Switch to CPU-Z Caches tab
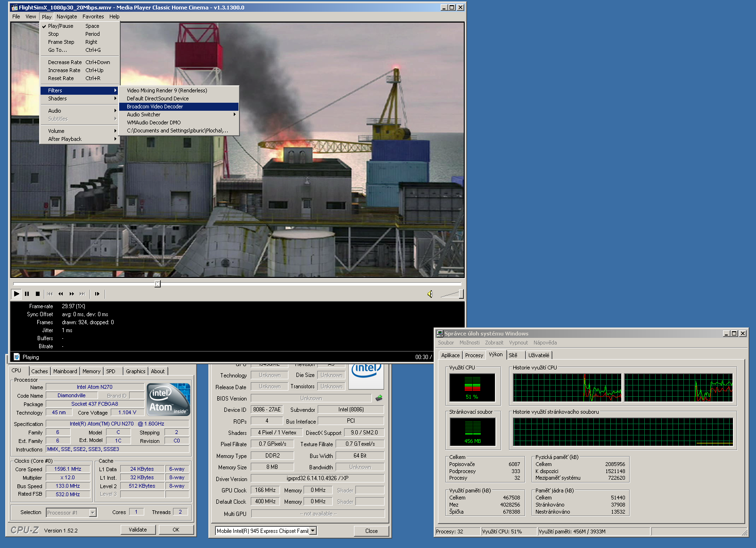756x548 pixels. tap(40, 371)
